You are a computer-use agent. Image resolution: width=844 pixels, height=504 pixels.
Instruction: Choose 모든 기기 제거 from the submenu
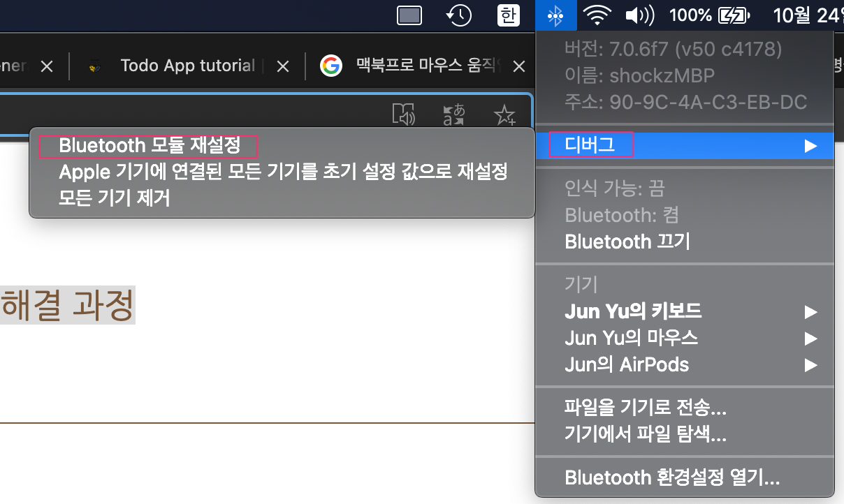tap(115, 198)
